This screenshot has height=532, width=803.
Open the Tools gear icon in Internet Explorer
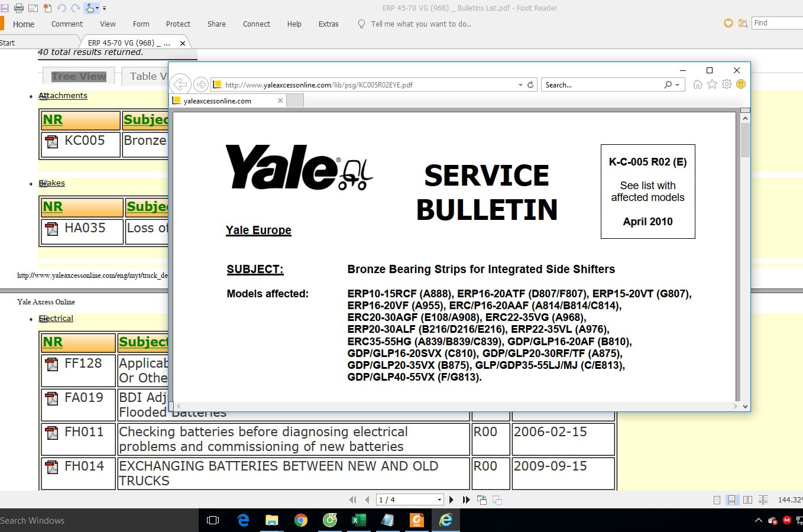727,85
